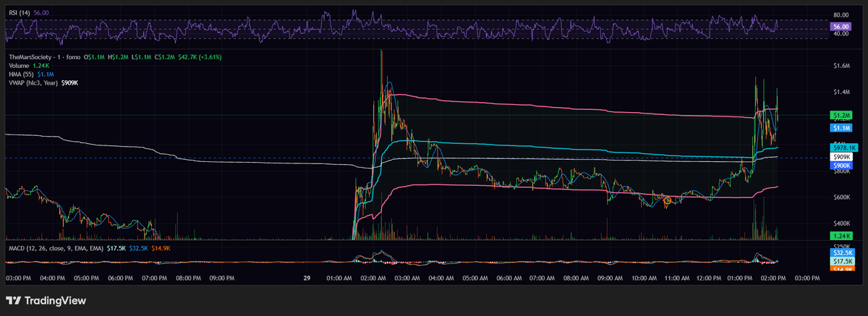Click the $17.5K MACD axis tag
The height and width of the screenshot is (316, 868).
pos(841,260)
